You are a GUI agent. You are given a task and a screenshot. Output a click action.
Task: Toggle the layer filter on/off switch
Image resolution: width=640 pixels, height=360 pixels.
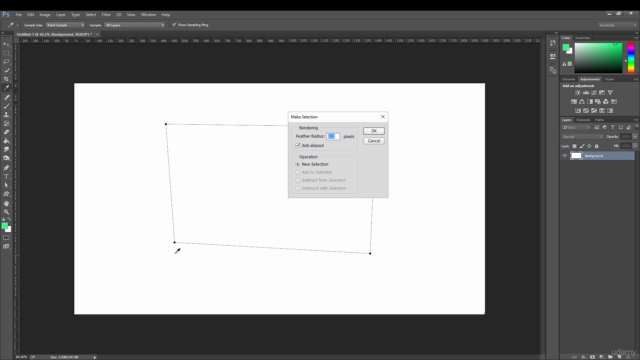pyautogui.click(x=636, y=127)
